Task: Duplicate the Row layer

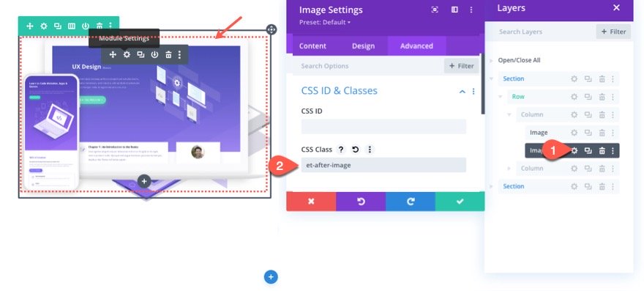Action: 588,97
